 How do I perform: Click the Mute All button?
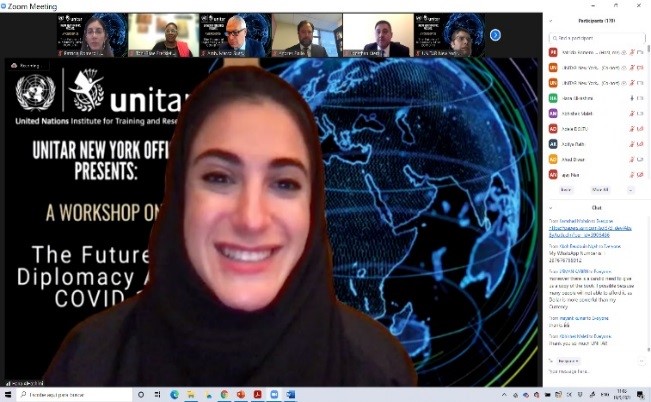[x=599, y=188]
